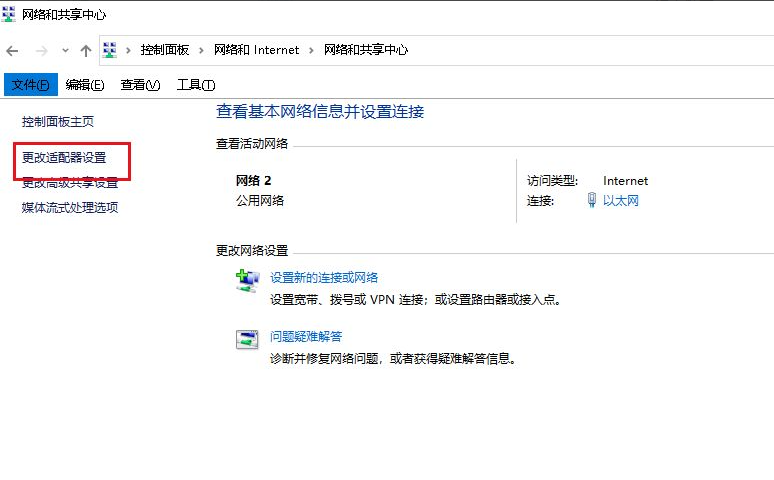Click the network icon in the address bar
This screenshot has width=774, height=480.
(110, 50)
